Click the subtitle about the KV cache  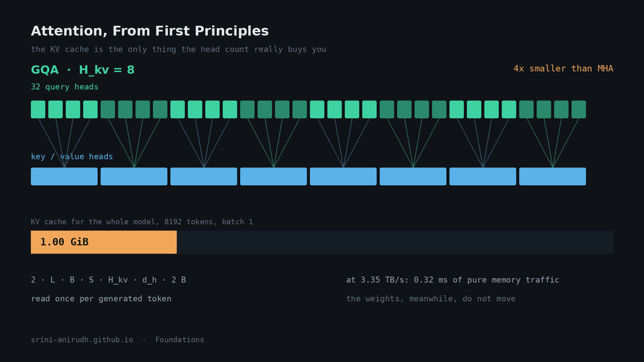click(178, 49)
